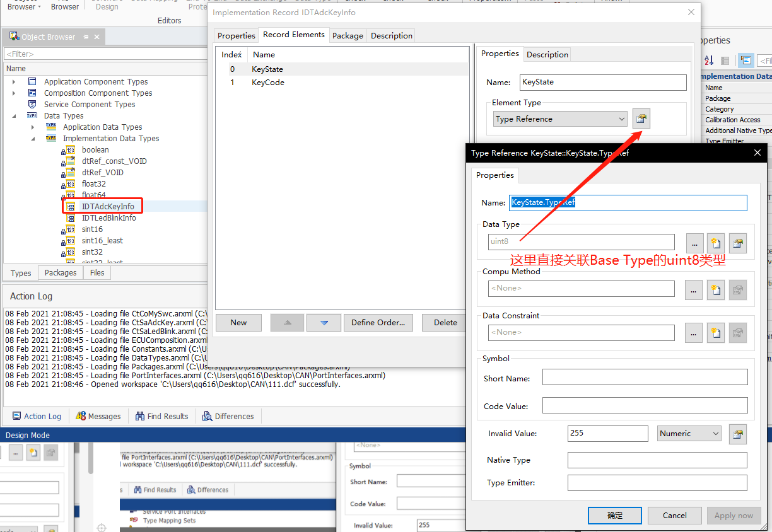Switch to Package tab
Screen dimensions: 772x532
348,36
